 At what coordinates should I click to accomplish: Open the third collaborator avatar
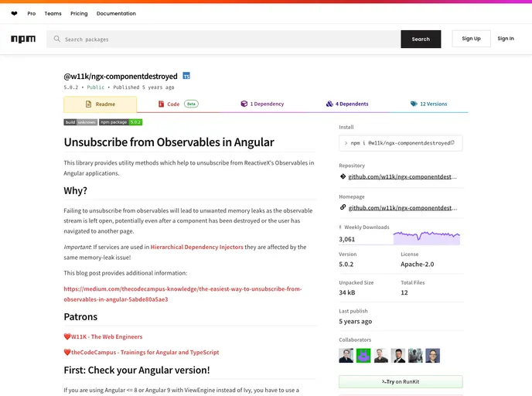(380, 356)
